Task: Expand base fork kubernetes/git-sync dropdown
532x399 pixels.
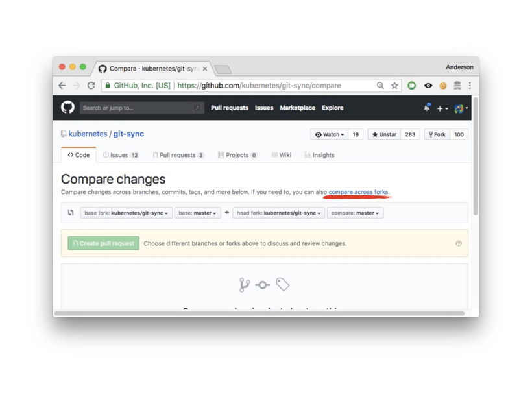Action: tap(127, 213)
